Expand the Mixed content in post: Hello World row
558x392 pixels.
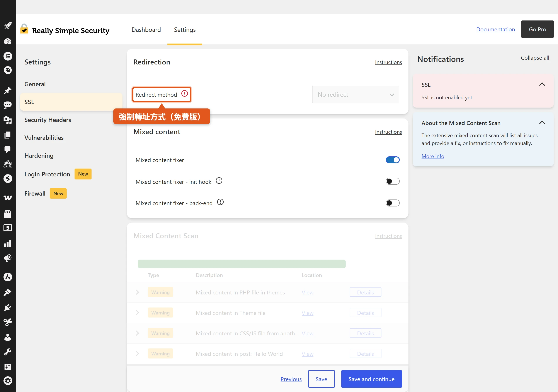click(137, 353)
